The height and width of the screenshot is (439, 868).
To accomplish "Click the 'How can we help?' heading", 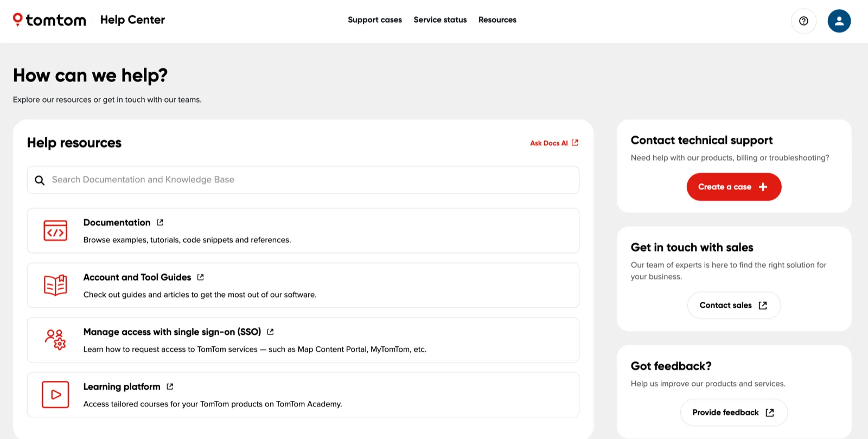I will tap(91, 75).
